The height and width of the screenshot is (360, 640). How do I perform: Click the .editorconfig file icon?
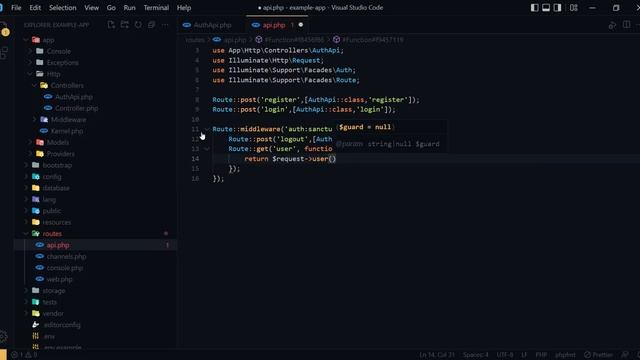coord(36,325)
